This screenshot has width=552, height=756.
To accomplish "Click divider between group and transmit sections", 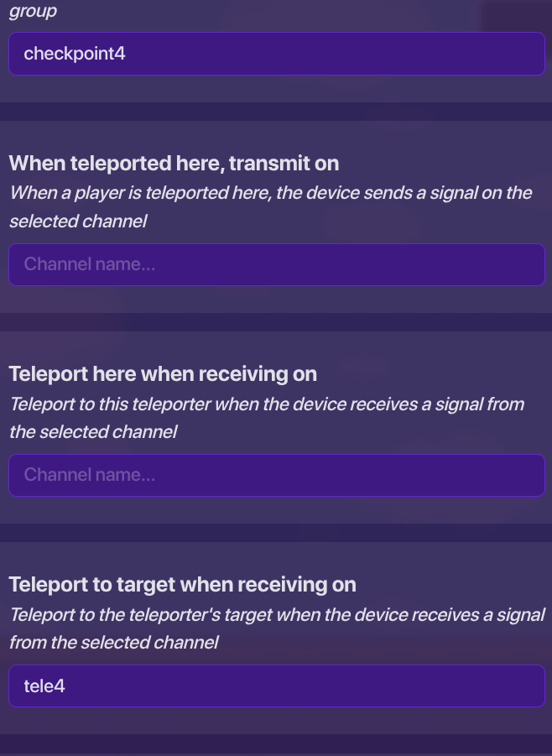I will click(x=276, y=112).
